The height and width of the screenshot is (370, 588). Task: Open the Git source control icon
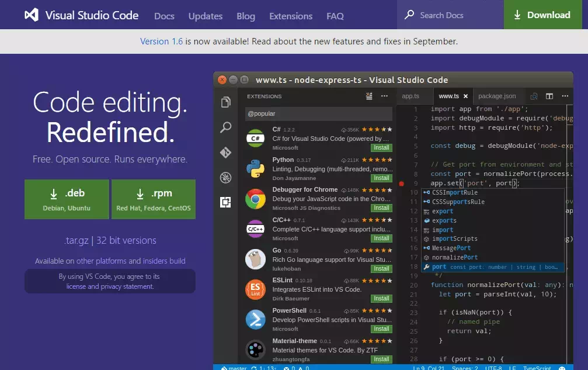pyautogui.click(x=226, y=153)
